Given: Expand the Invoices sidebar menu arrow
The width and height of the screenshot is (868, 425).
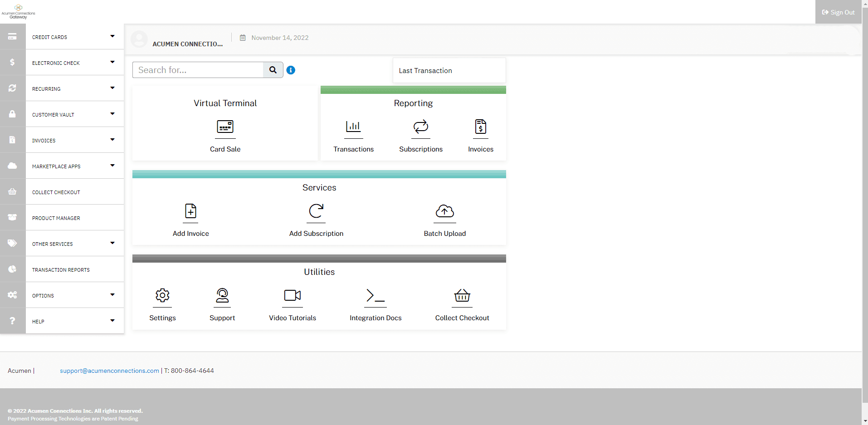Looking at the screenshot, I should pos(112,140).
